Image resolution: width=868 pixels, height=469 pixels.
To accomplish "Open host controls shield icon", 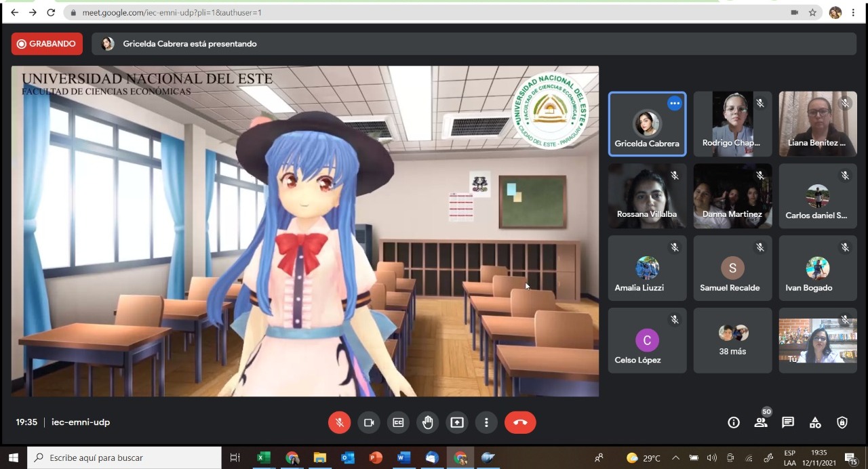I will tap(842, 422).
